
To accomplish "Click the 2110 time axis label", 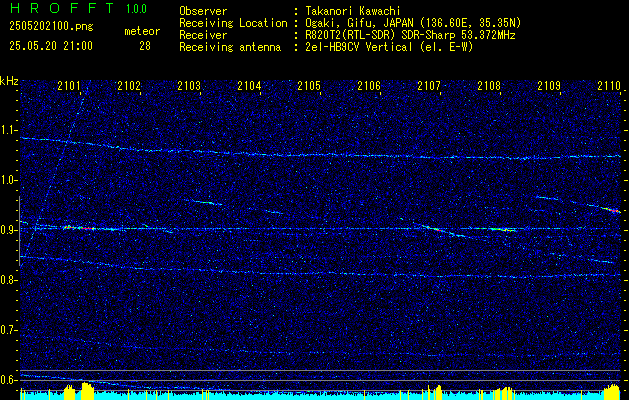I will [609, 85].
